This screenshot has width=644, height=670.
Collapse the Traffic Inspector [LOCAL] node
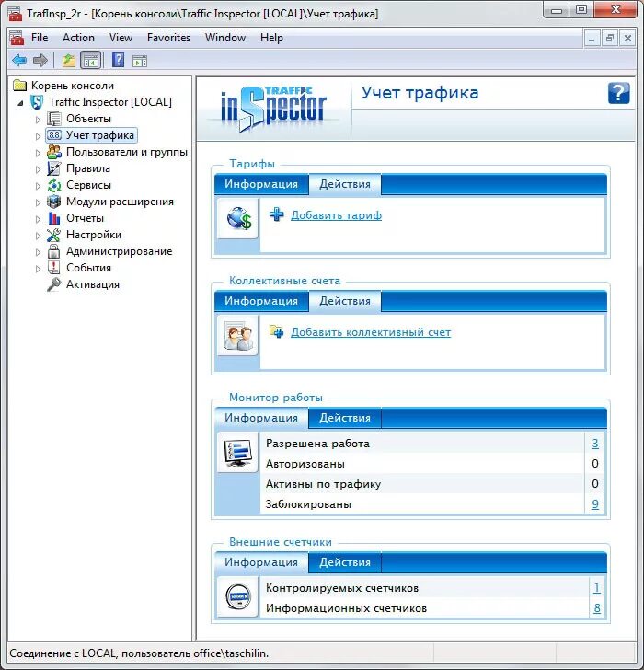[x=20, y=102]
